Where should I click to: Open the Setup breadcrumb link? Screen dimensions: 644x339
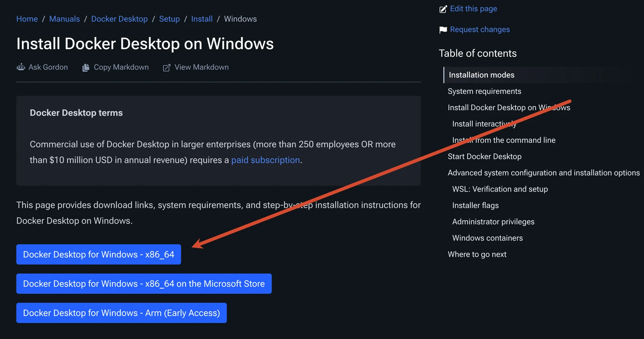point(169,19)
